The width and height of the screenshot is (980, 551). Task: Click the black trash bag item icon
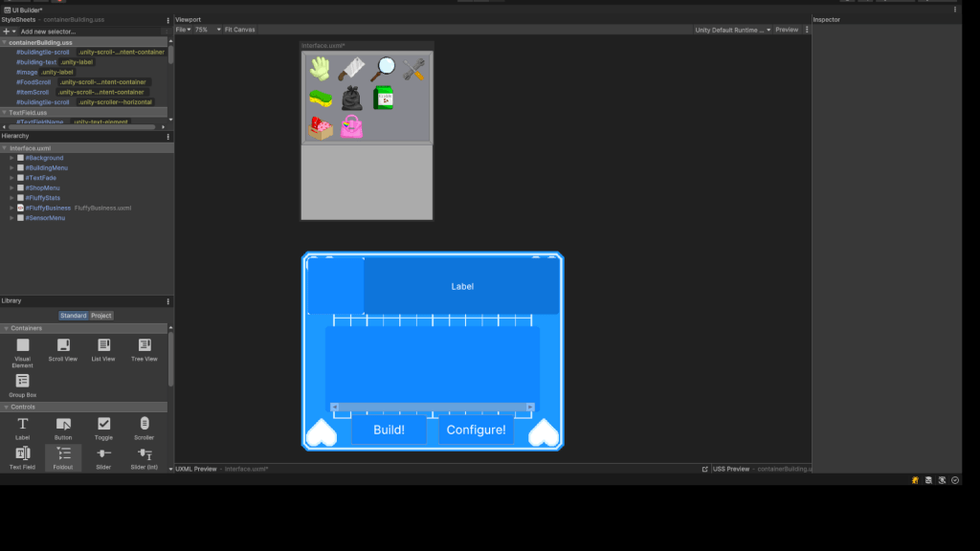pyautogui.click(x=352, y=98)
